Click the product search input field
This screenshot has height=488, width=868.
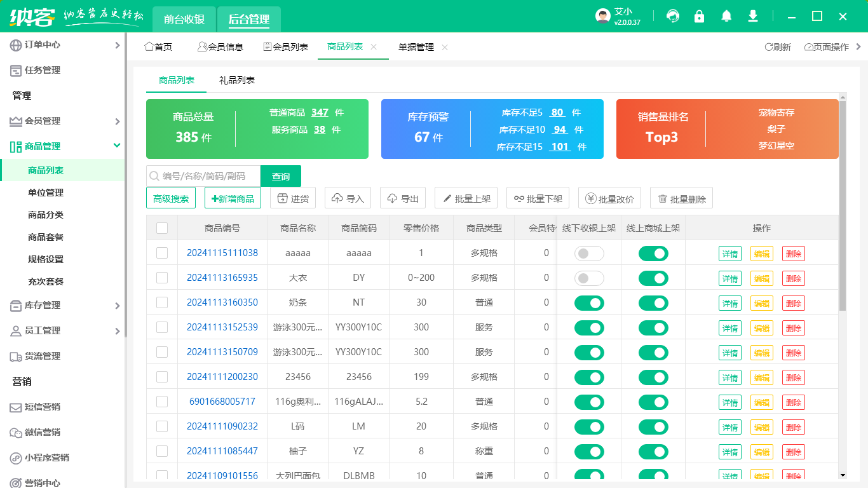pyautogui.click(x=203, y=177)
